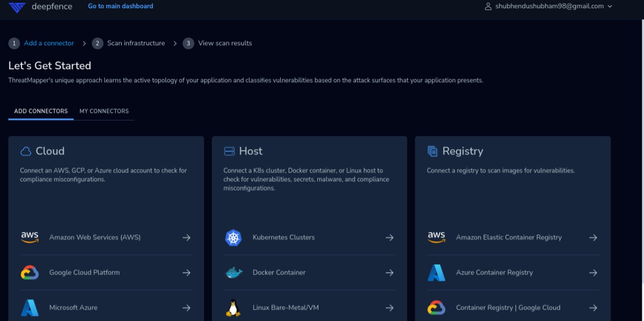The height and width of the screenshot is (321, 644).
Task: Click the Azure Container Registry logo
Action: (x=436, y=273)
